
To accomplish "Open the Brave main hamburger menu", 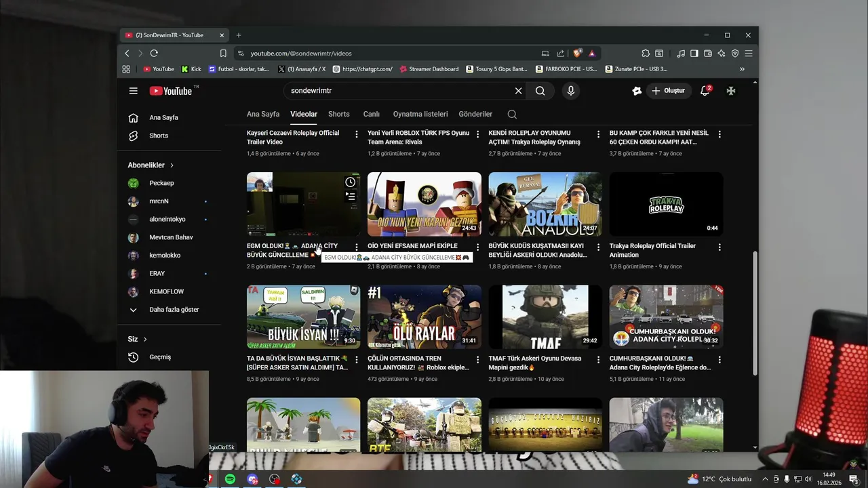I will coord(749,54).
